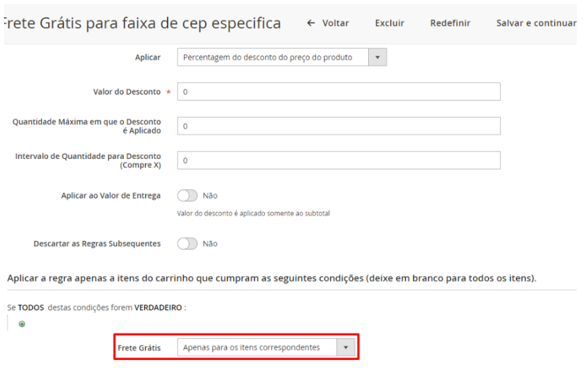
Task: Select Intervalo de Quantidade para Desconto field
Action: pos(338,160)
